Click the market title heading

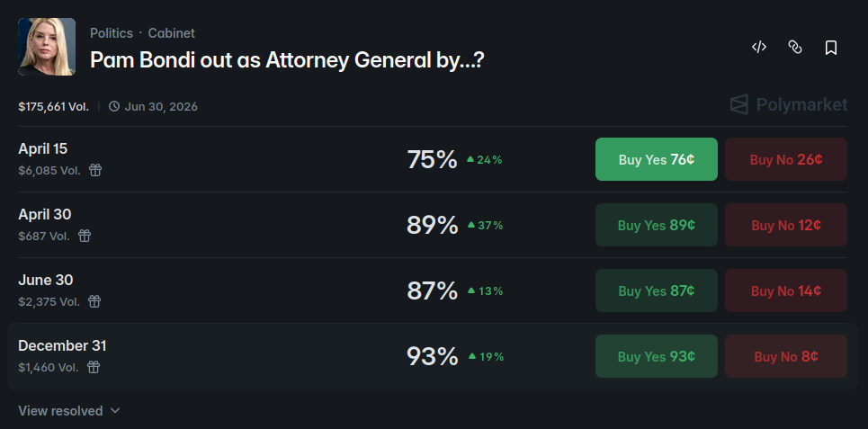click(x=288, y=59)
